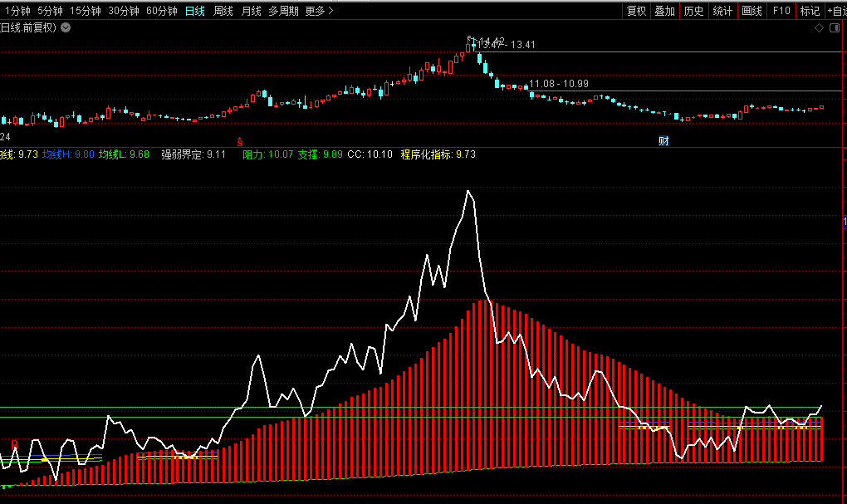Image resolution: width=847 pixels, height=504 pixels.
Task: Open the 复权 adjustment menu
Action: 636,11
